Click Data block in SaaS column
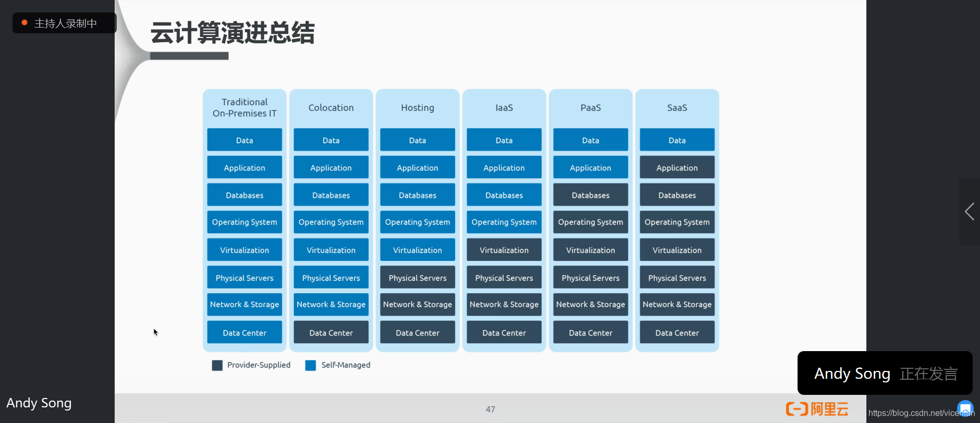980x423 pixels. [x=677, y=140]
